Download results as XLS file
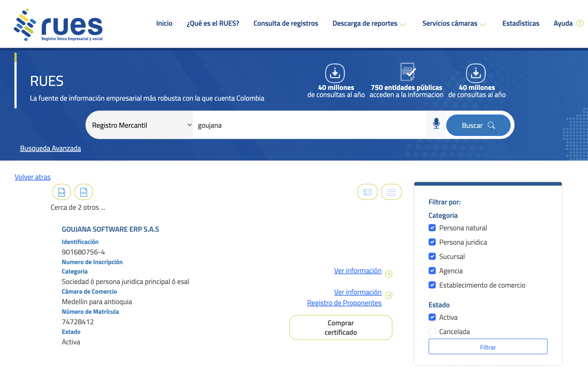 tap(62, 192)
